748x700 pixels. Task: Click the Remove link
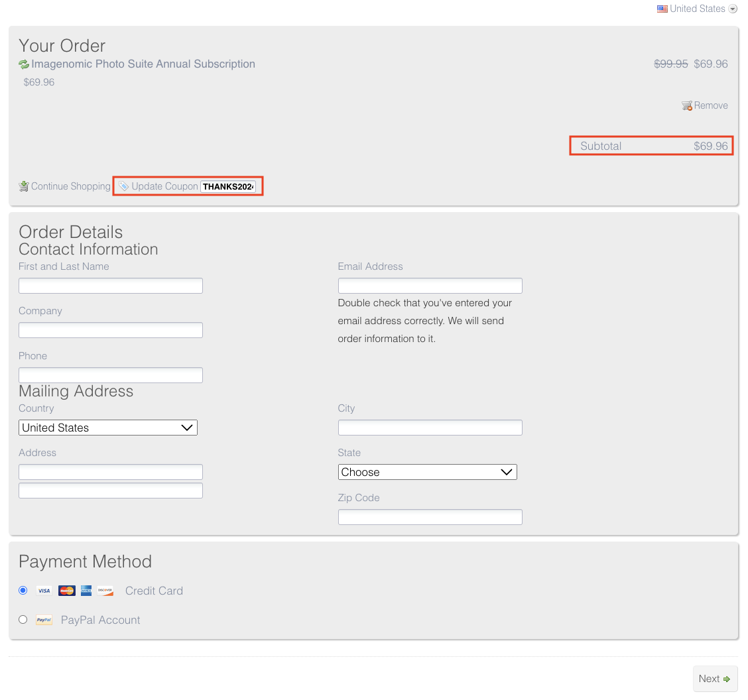(710, 105)
